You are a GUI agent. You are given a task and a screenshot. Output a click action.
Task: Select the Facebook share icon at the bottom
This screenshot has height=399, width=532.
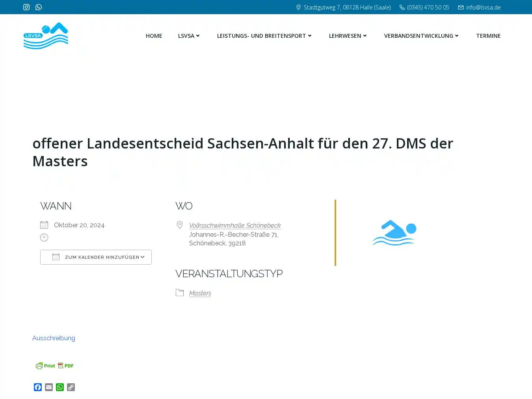[37, 387]
